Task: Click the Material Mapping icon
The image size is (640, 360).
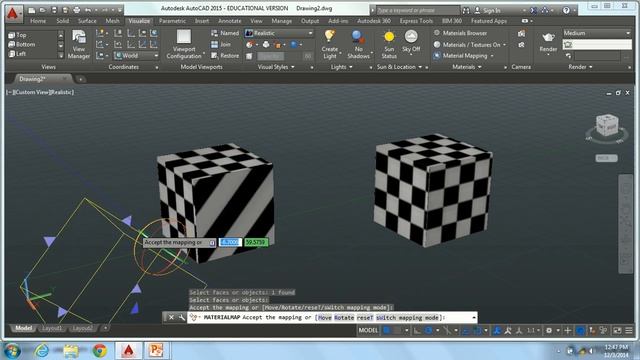Action: click(x=437, y=56)
